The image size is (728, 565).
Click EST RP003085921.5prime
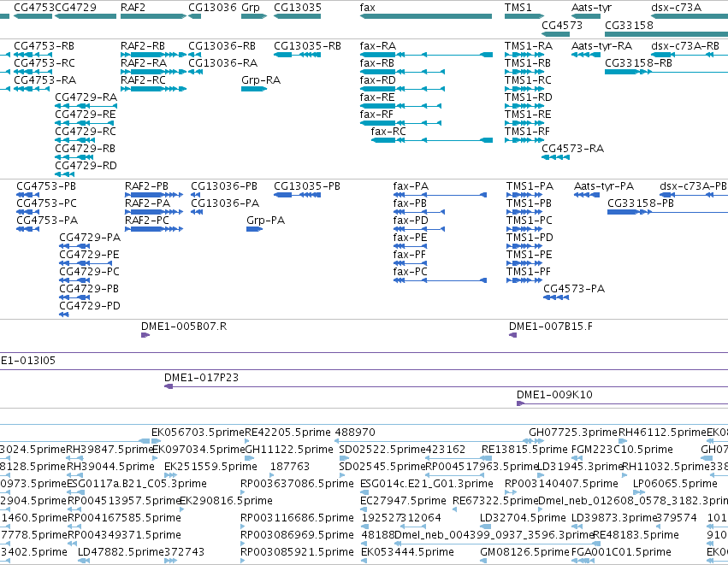click(x=297, y=552)
